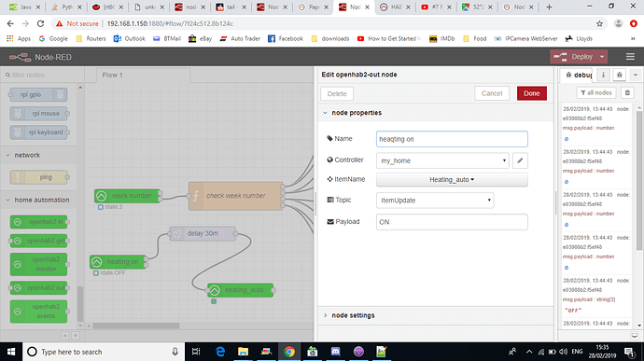The height and width of the screenshot is (361, 644).
Task: Click the Name input field
Action: (x=452, y=139)
